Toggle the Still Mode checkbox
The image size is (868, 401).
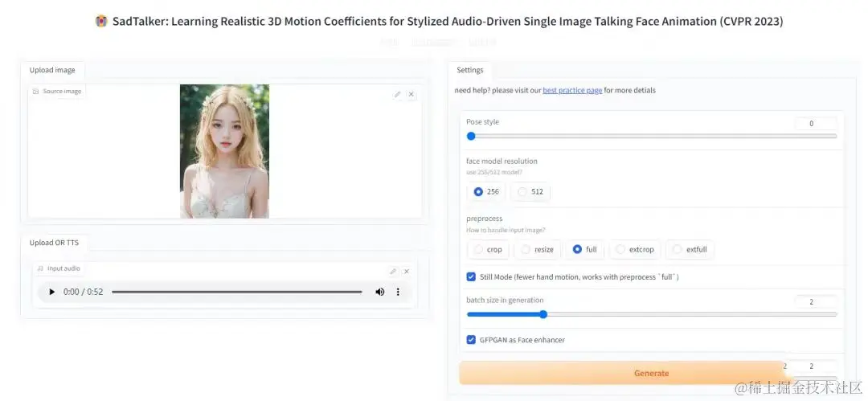(471, 277)
